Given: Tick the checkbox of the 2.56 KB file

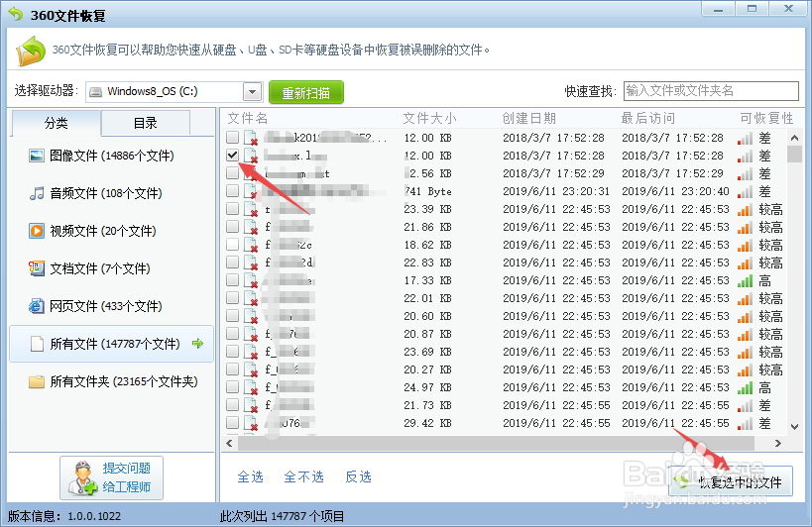Looking at the screenshot, I should [233, 172].
